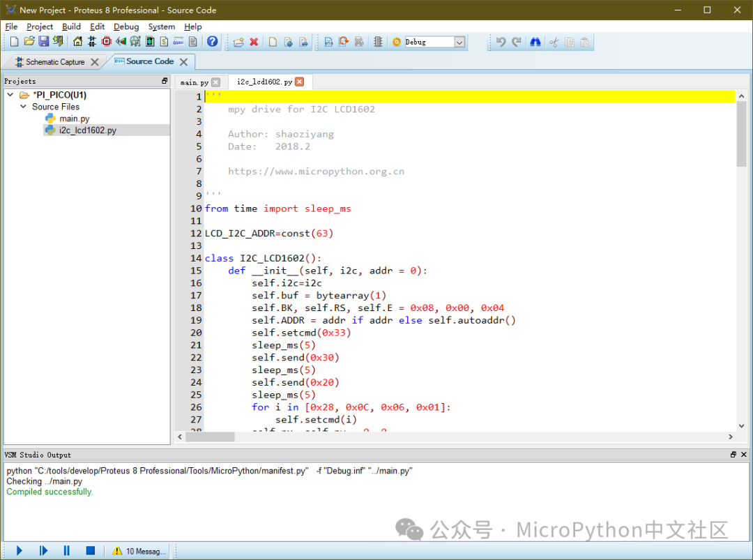This screenshot has height=560, width=753.
Task: Undock the Projects panel
Action: pos(165,81)
